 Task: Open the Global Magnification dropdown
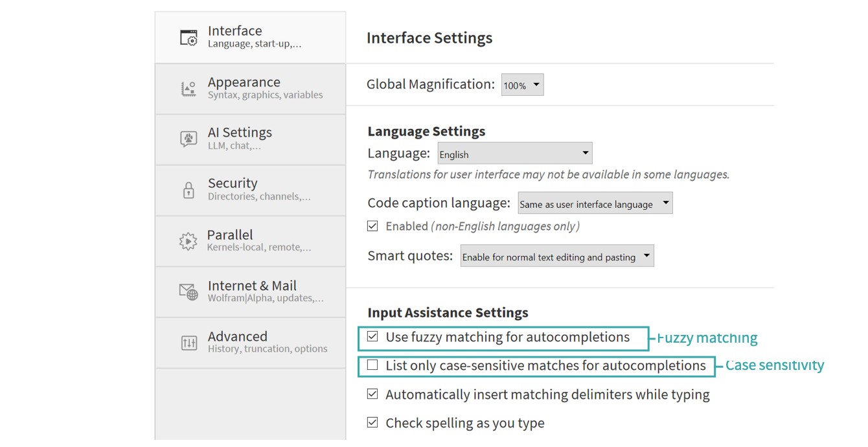(522, 85)
